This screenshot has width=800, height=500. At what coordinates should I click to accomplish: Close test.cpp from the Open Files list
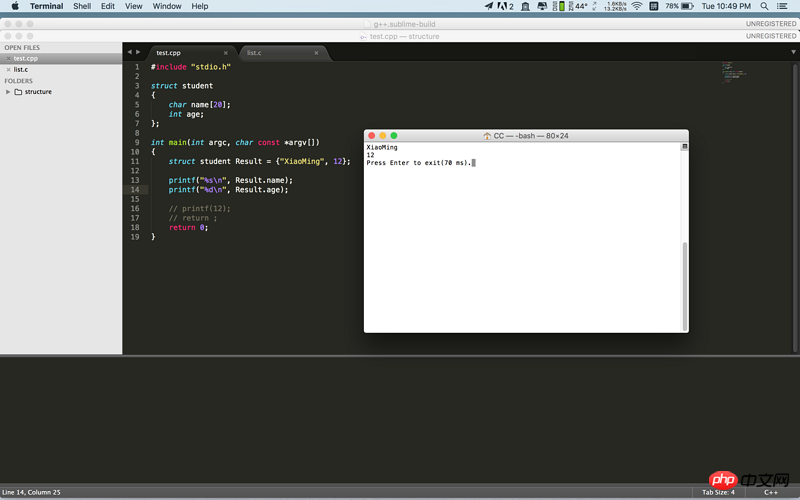[x=8, y=59]
